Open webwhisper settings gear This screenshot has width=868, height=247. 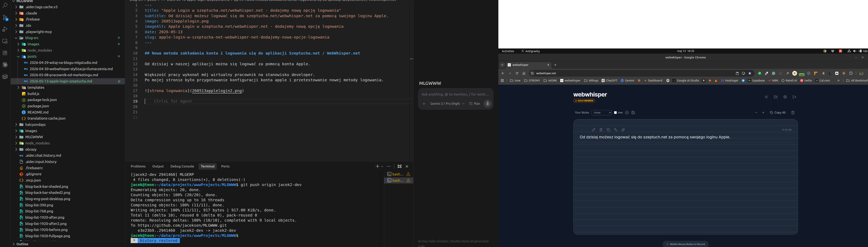point(785,97)
